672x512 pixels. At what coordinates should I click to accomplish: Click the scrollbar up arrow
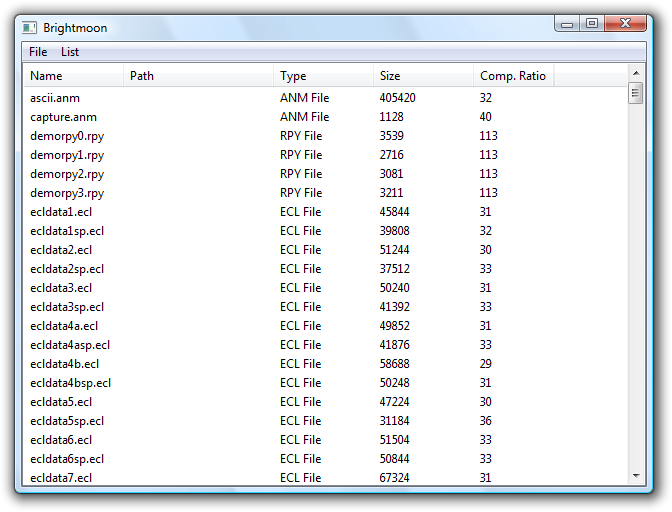tap(636, 73)
